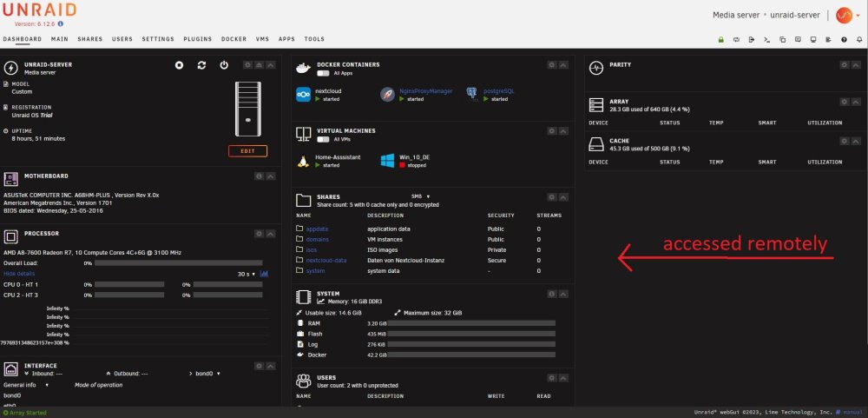This screenshot has width=868, height=418.
Task: Click the Edit button under server image
Action: [x=247, y=151]
